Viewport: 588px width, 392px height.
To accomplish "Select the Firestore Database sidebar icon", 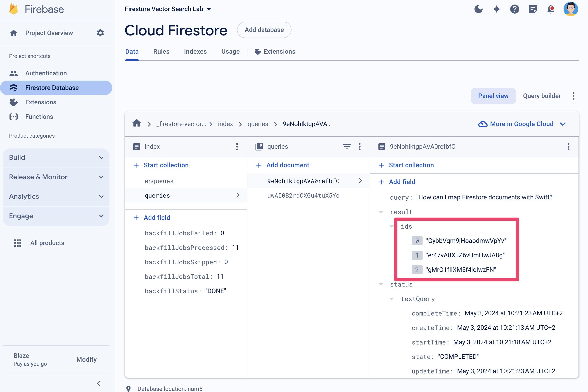I will [x=13, y=88].
